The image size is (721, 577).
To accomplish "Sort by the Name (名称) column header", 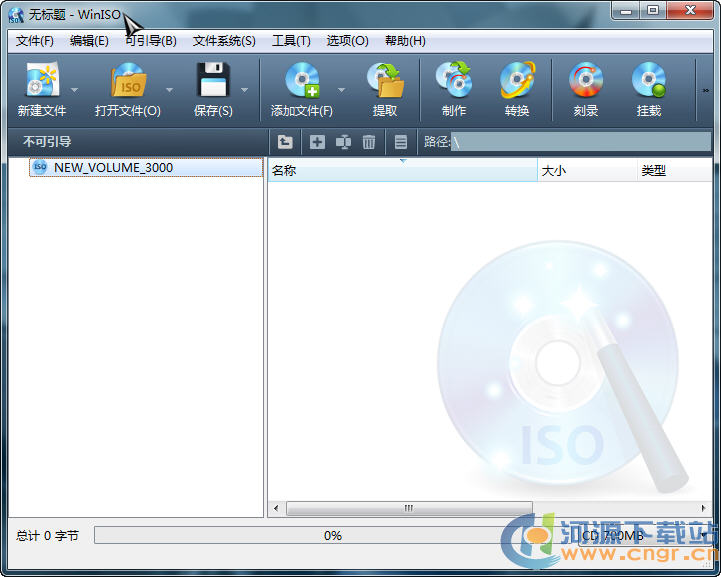I will click(x=400, y=171).
